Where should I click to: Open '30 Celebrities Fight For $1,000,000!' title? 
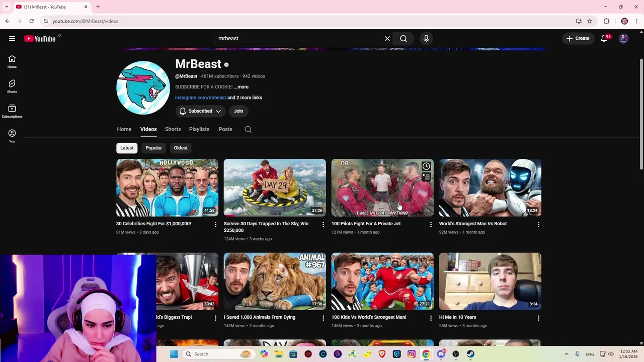153,224
